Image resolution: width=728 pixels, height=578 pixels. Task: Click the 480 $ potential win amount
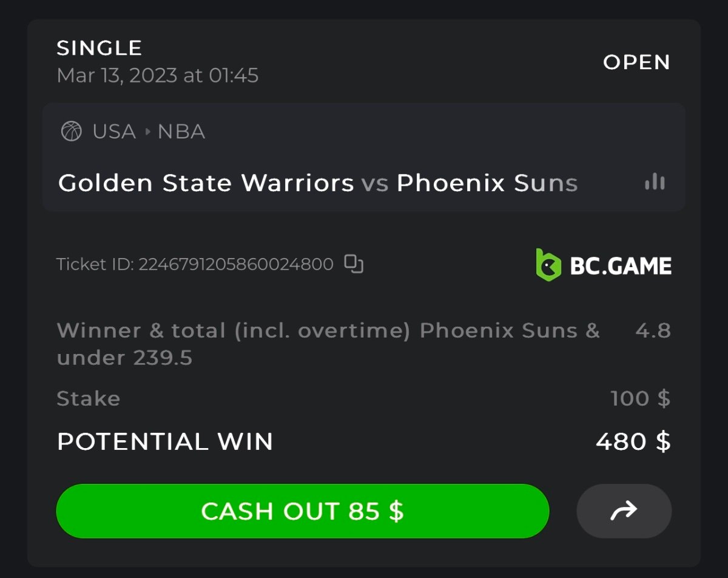tap(633, 441)
